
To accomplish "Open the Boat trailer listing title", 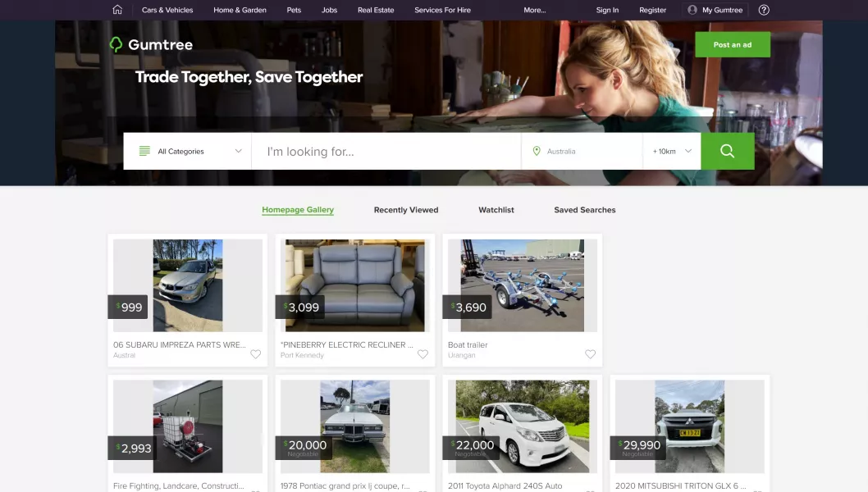I will pyautogui.click(x=468, y=344).
